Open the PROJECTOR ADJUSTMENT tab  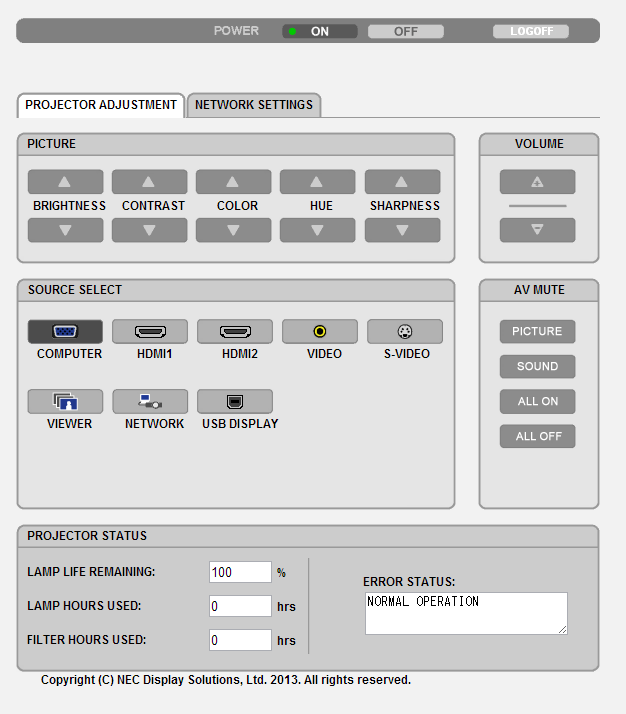point(101,105)
